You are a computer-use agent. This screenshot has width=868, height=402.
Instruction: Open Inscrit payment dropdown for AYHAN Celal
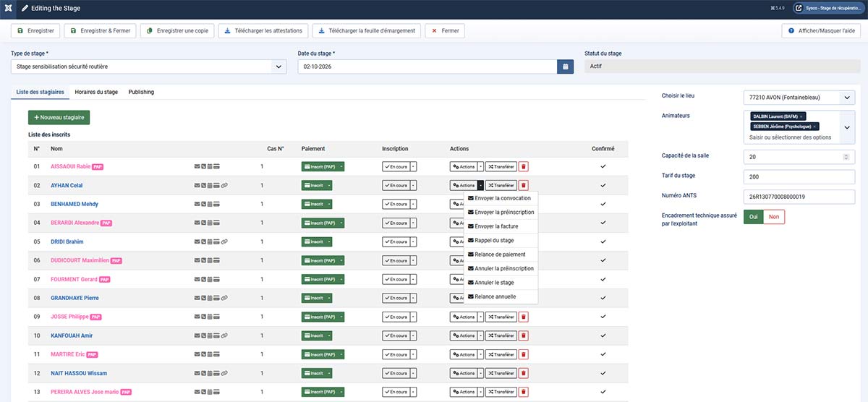click(329, 185)
